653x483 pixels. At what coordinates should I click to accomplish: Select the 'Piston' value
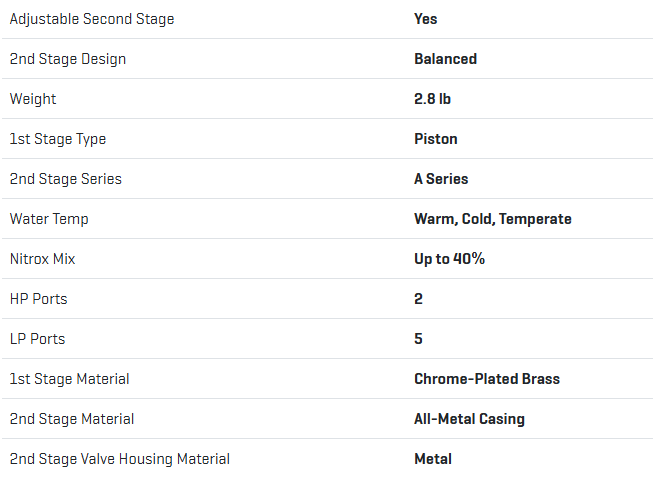436,139
